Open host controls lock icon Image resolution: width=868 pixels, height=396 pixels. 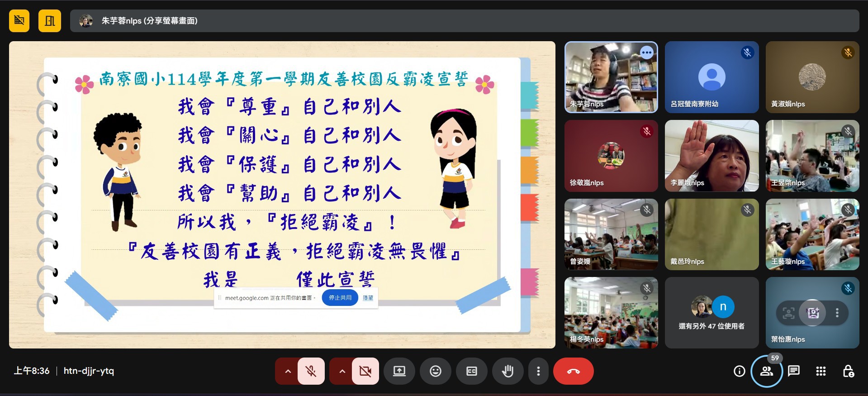coord(848,371)
